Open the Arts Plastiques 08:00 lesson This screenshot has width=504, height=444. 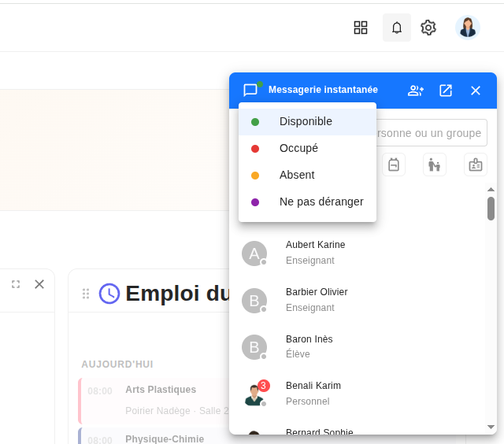coord(154,401)
